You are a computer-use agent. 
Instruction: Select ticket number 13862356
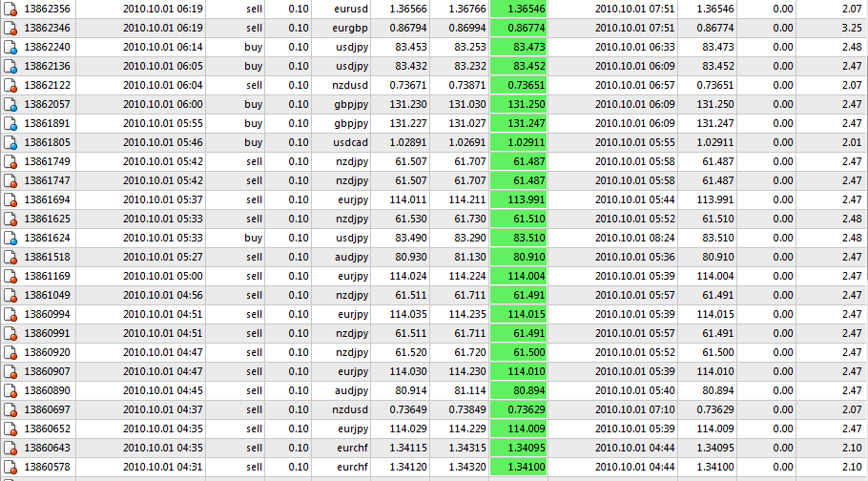point(47,9)
